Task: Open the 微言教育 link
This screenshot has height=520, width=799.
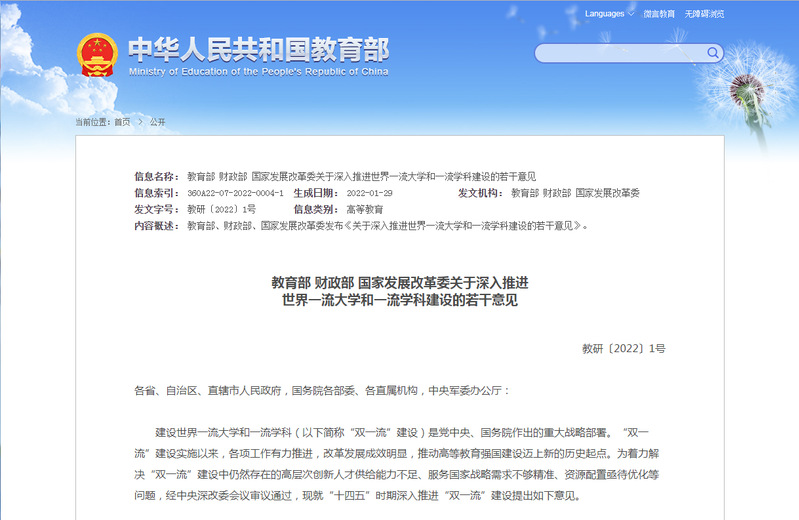Action: pyautogui.click(x=657, y=14)
